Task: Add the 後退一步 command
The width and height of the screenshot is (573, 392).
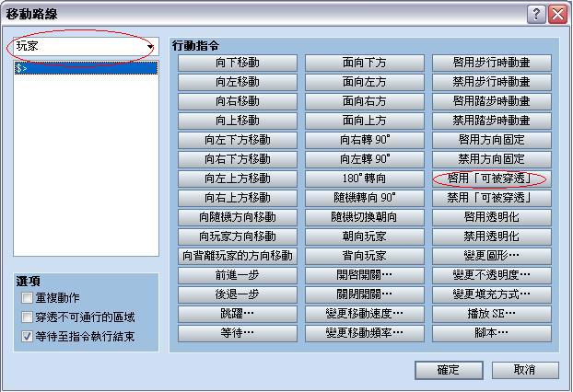Action: (x=238, y=294)
